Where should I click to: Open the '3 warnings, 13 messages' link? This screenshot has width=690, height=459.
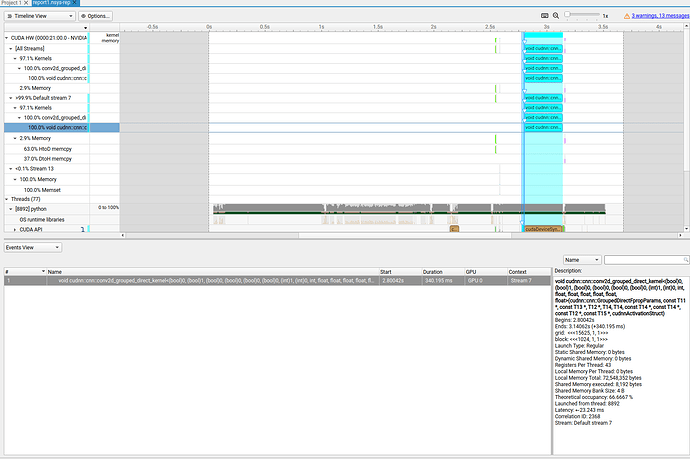click(x=658, y=16)
